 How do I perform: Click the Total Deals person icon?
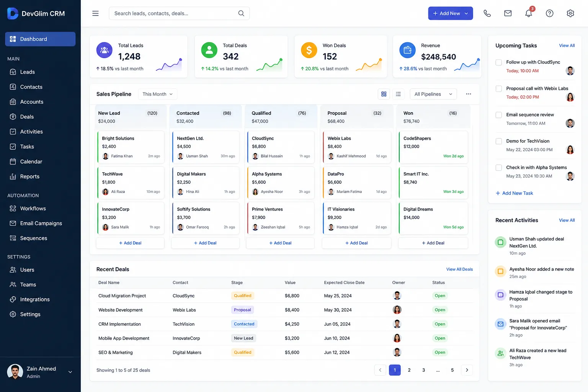click(209, 50)
